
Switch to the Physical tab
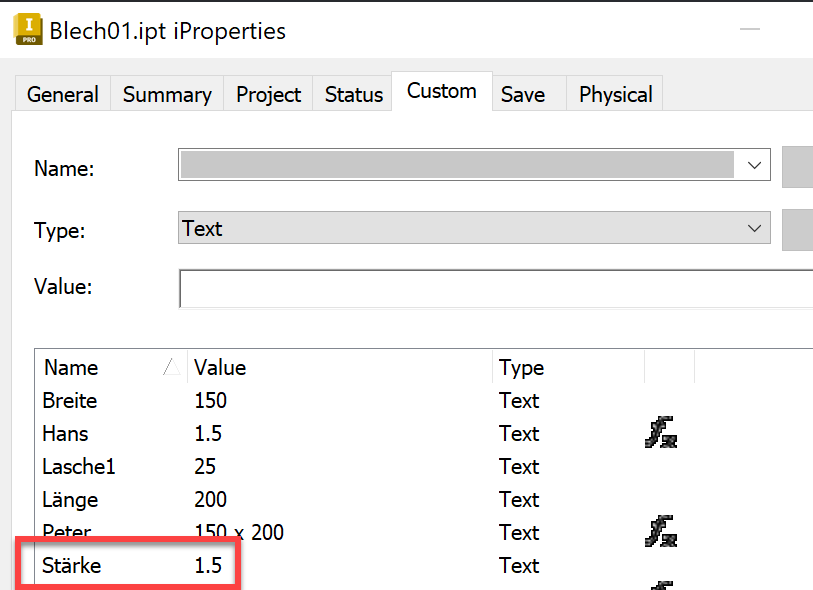click(614, 94)
